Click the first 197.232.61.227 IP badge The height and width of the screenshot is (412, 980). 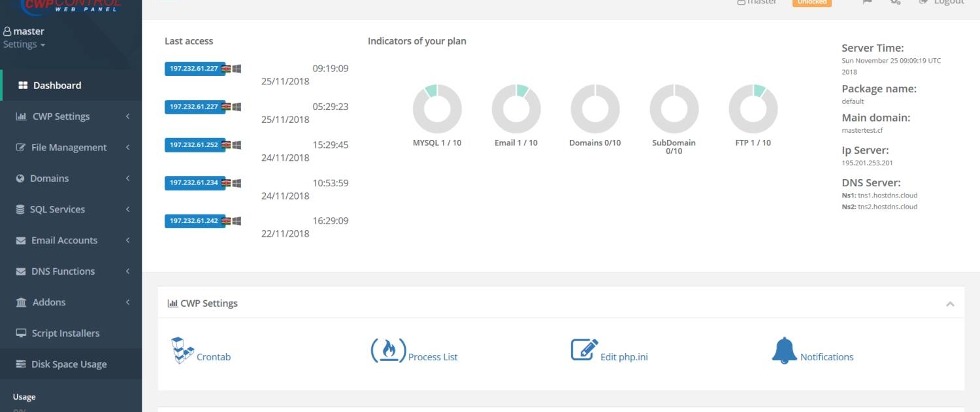pos(194,69)
